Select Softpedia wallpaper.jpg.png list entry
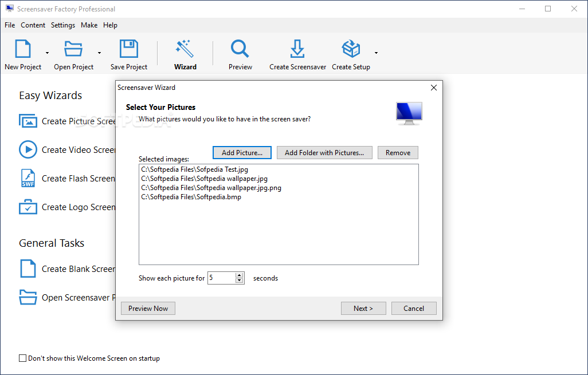Image resolution: width=588 pixels, height=375 pixels. 211,188
